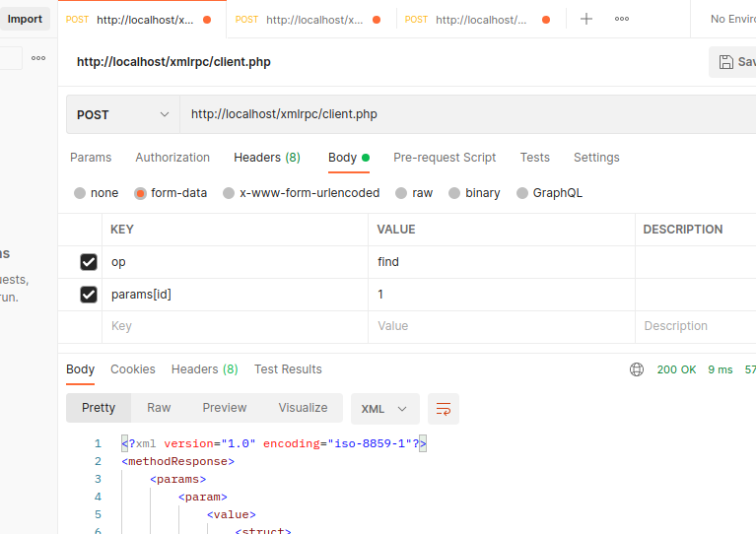Uncheck the params[id] row checkbox
Image resolution: width=756 pixels, height=534 pixels.
(89, 295)
